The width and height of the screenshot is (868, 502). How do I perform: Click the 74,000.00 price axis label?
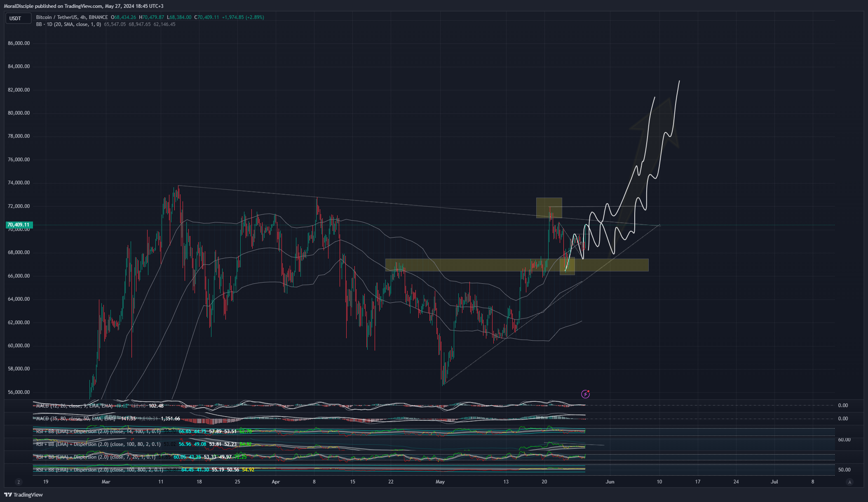coord(19,183)
